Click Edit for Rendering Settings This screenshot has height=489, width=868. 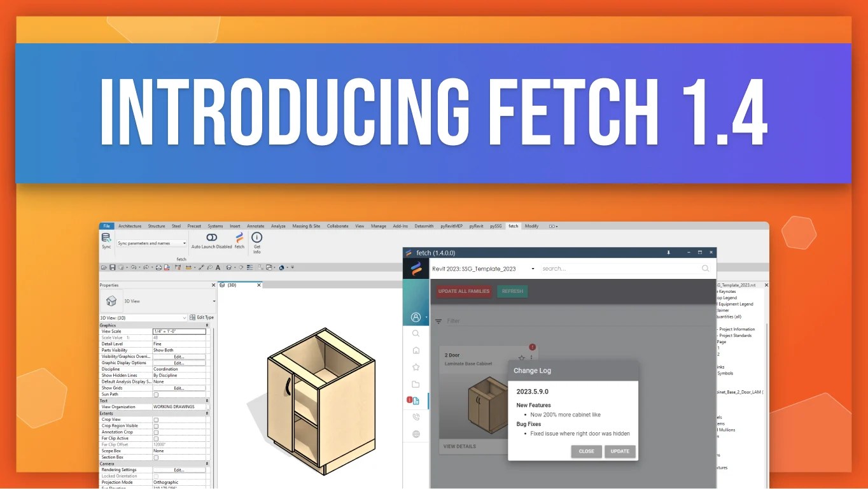tap(179, 470)
